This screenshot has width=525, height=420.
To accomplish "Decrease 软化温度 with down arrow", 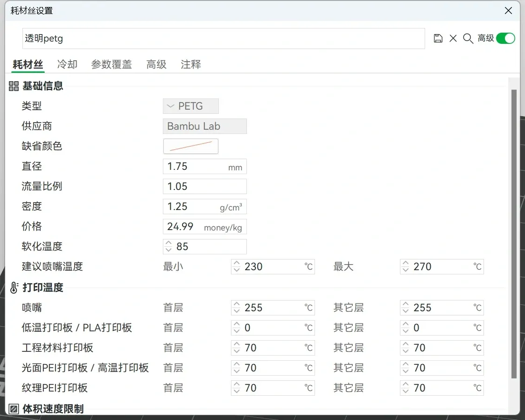I will click(x=168, y=250).
